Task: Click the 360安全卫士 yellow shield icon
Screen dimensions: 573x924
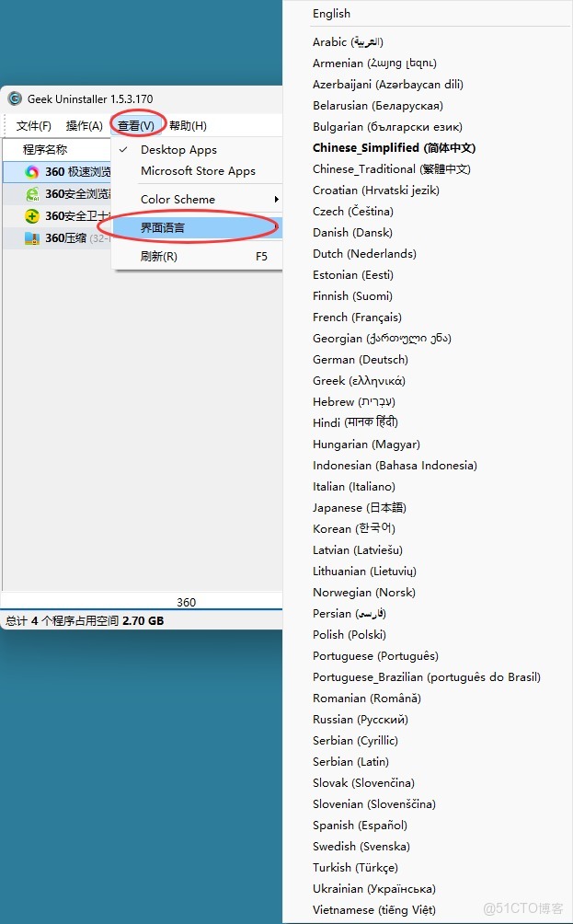Action: tap(32, 216)
